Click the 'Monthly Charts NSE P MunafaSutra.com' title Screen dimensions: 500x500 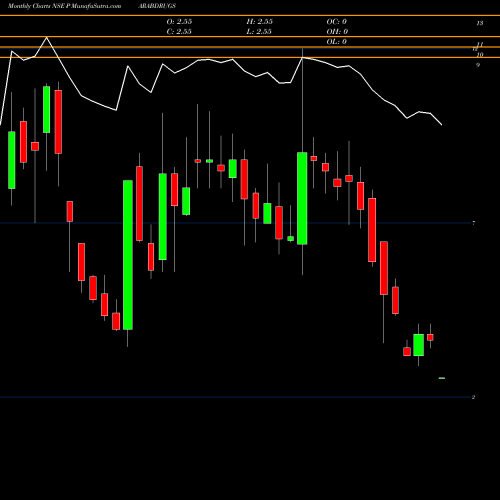point(64,6)
